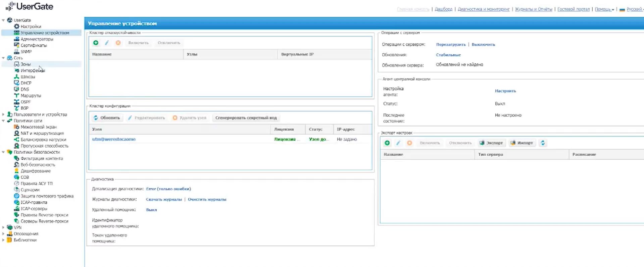The height and width of the screenshot is (267, 644).
Task: Open Диагностика и мониторинг in top menu
Action: pyautogui.click(x=484, y=9)
